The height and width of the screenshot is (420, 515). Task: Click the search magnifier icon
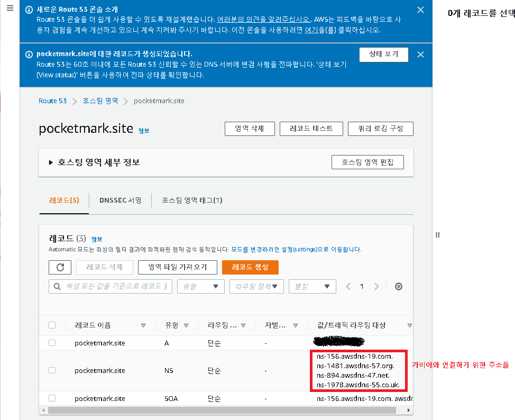(57, 287)
